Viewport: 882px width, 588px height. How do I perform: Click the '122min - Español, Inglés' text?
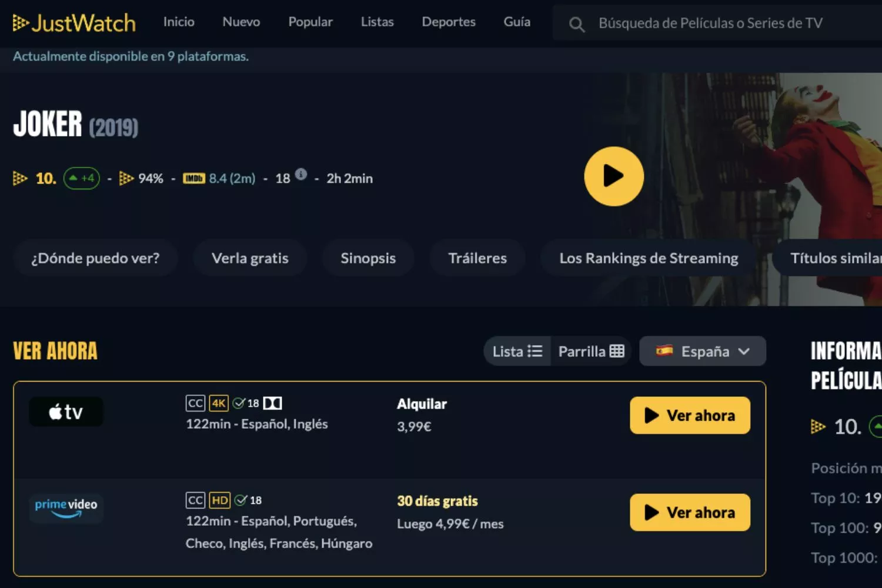coord(257,424)
